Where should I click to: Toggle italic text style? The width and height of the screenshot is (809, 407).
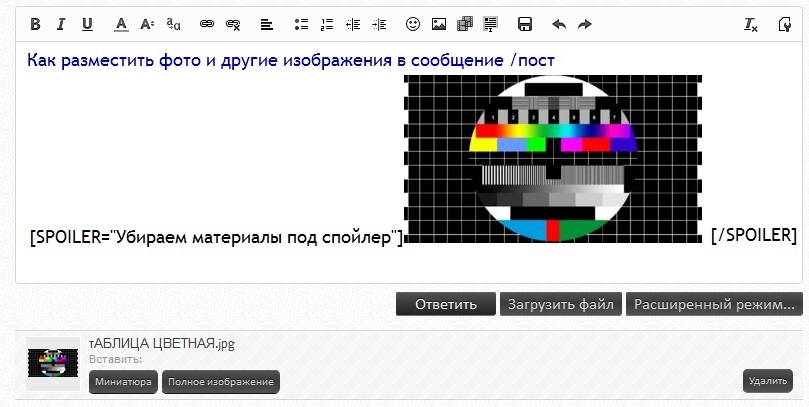tap(61, 24)
